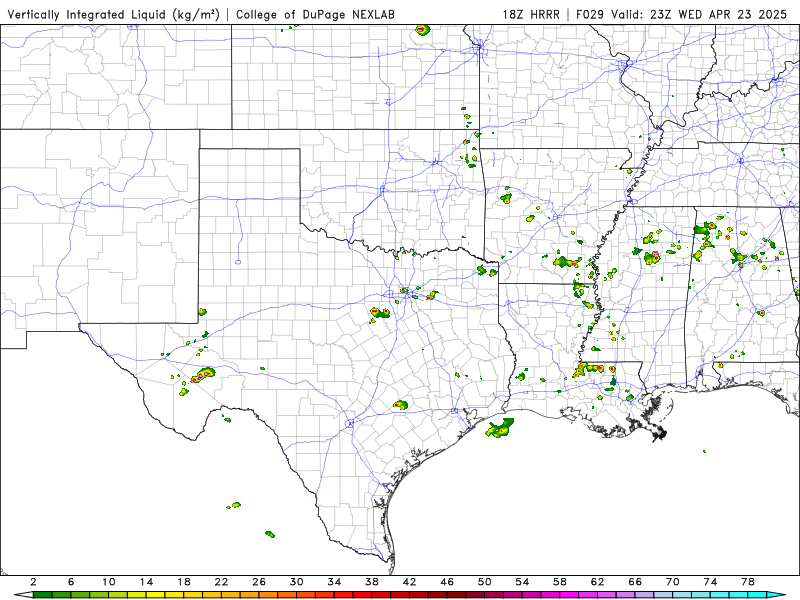Click legend value 10

(x=109, y=582)
